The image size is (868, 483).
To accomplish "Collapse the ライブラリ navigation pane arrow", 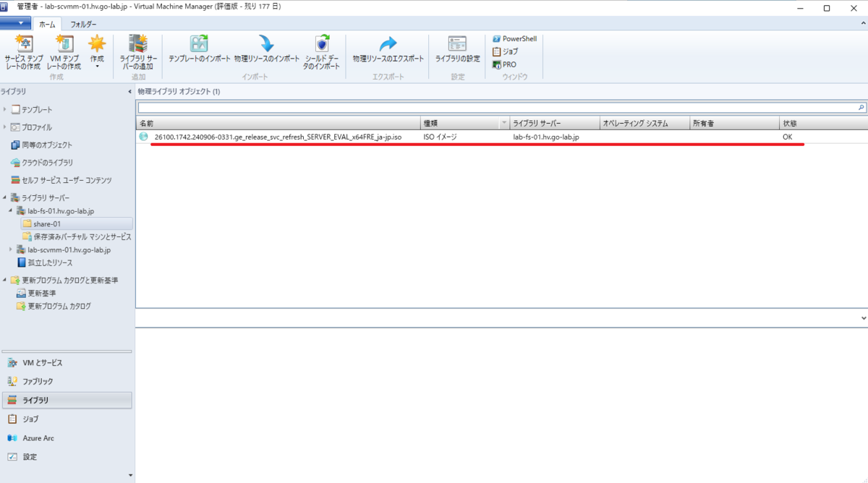I will [x=129, y=91].
